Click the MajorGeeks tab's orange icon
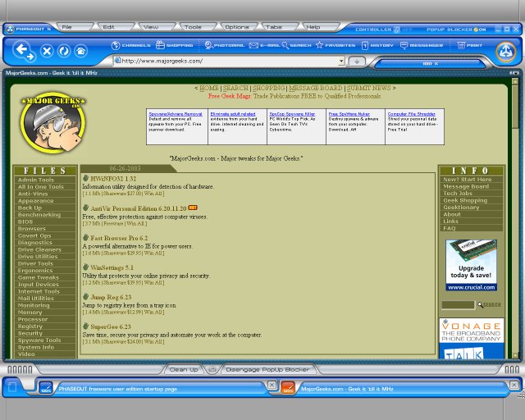The height and width of the screenshot is (420, 525). point(288,388)
